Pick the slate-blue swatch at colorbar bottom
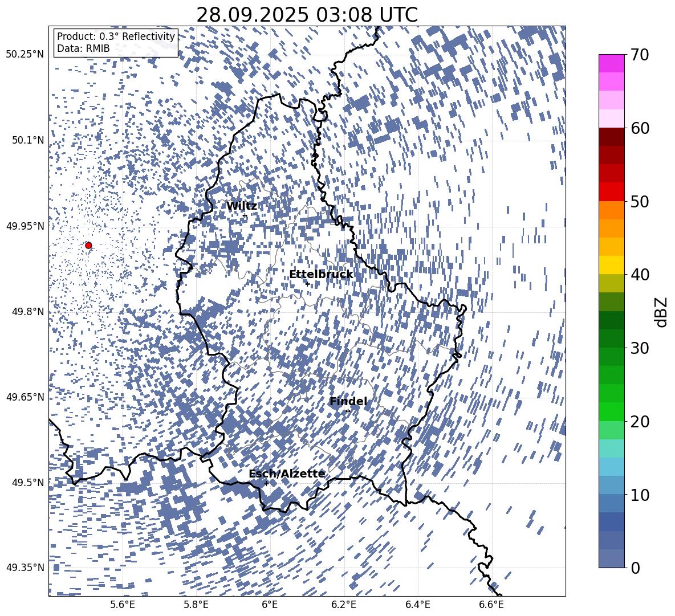The width and height of the screenshot is (675, 616). 611,558
